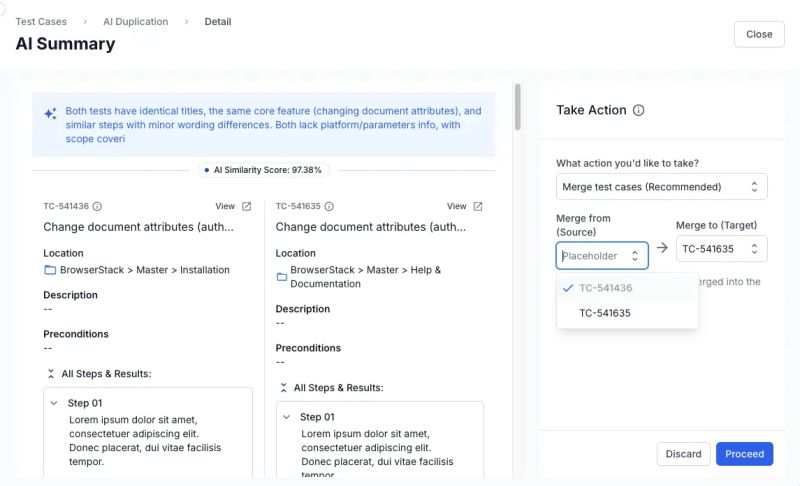This screenshot has width=800, height=486.
Task: Click TC-541635 title Change document attributes
Action: [x=370, y=227]
